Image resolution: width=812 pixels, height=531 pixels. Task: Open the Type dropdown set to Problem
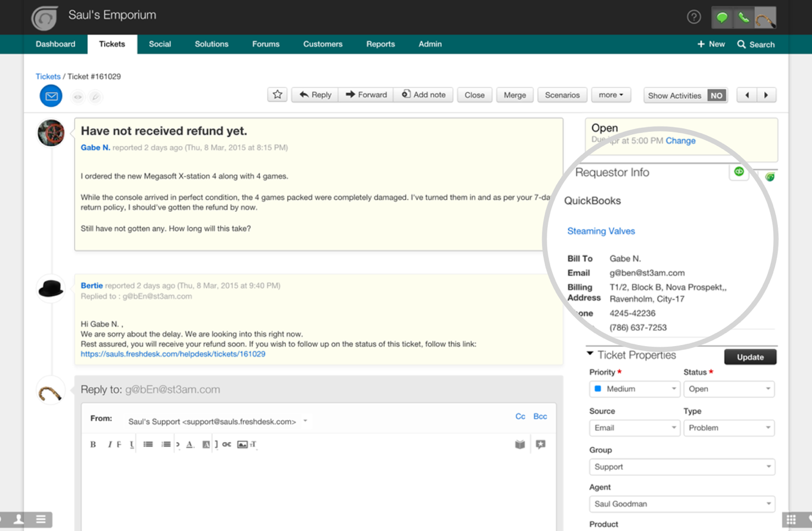pyautogui.click(x=729, y=428)
